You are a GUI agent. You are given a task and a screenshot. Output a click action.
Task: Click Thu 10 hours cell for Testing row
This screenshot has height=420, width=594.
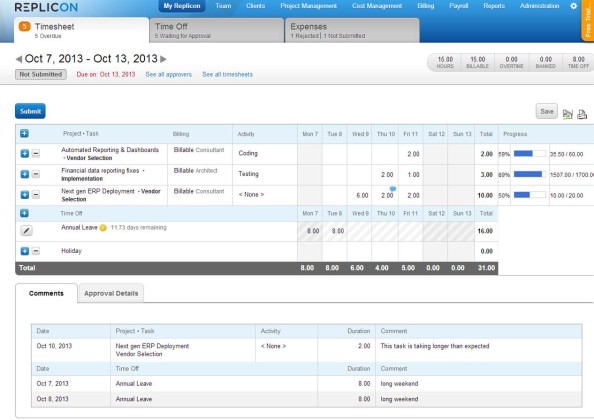[x=385, y=174]
